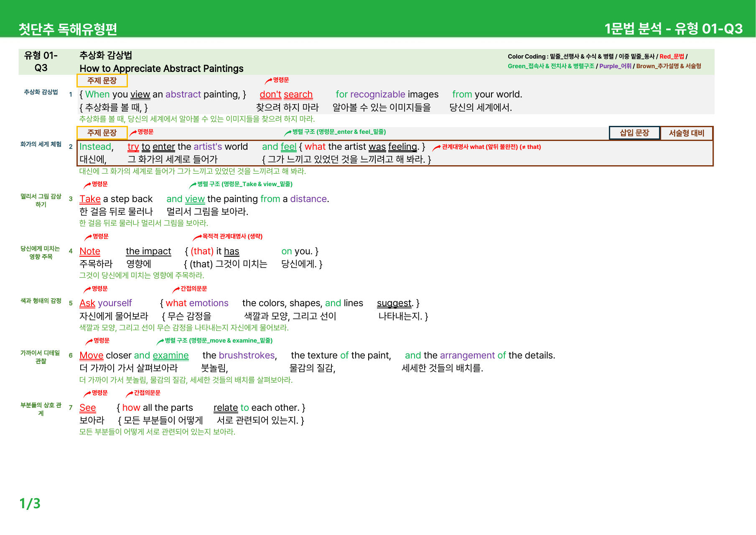Click the "삽입 문장" box
756x535 pixels.
[x=634, y=133]
